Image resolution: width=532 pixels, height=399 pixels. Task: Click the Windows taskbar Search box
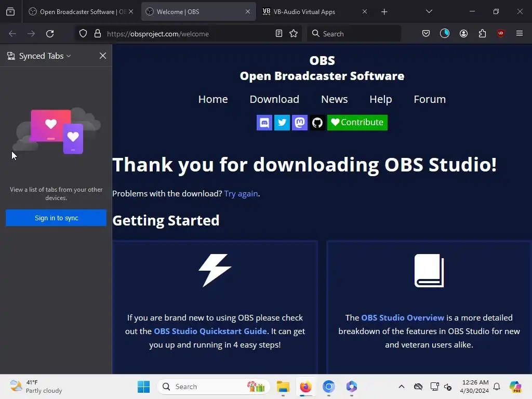(x=214, y=387)
